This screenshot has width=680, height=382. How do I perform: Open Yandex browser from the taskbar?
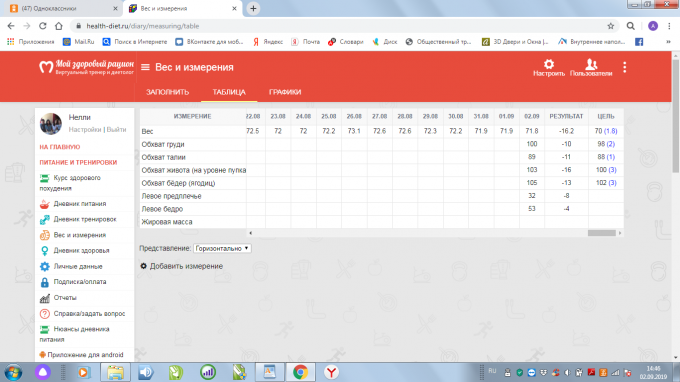[331, 372]
